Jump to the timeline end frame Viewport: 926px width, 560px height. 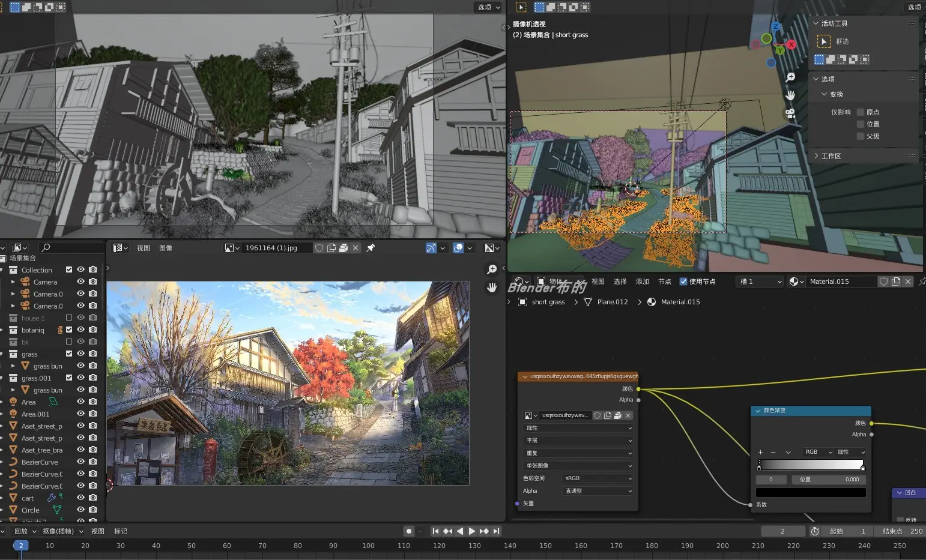496,531
